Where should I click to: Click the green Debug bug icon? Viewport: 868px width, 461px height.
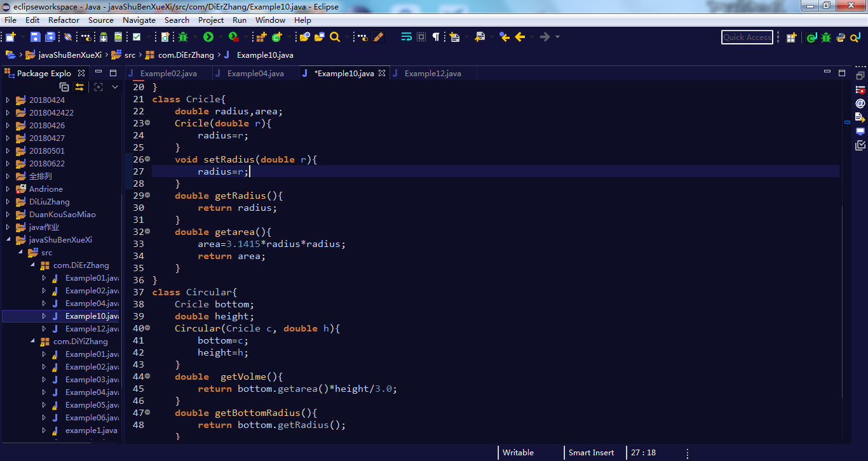183,37
